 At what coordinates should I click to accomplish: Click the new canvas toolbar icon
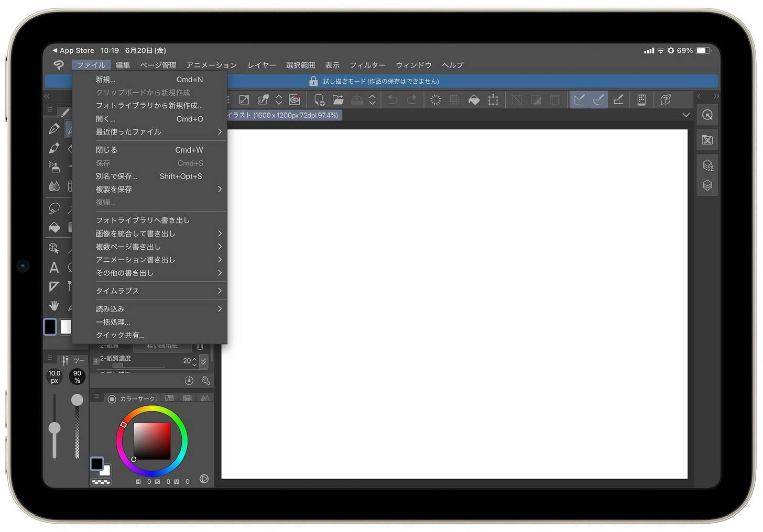point(319,99)
